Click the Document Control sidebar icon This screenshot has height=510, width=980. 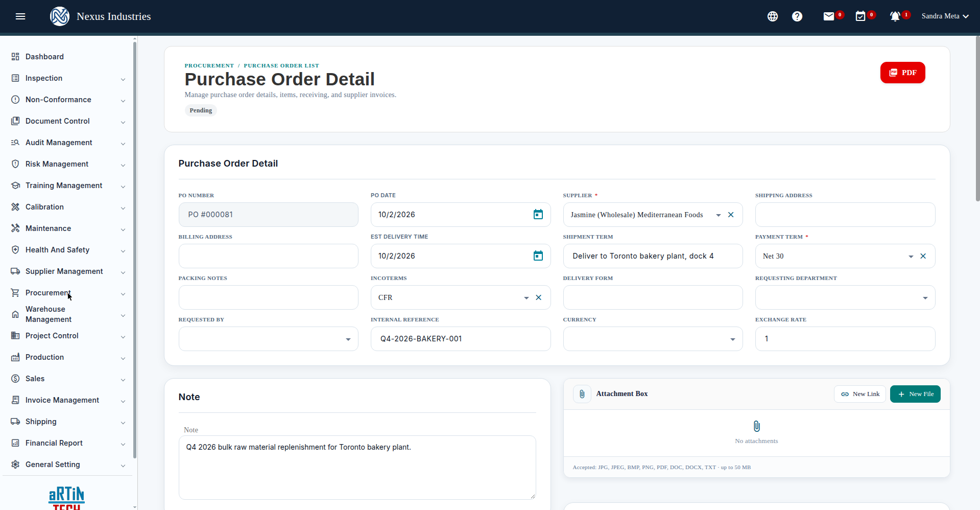tap(15, 121)
